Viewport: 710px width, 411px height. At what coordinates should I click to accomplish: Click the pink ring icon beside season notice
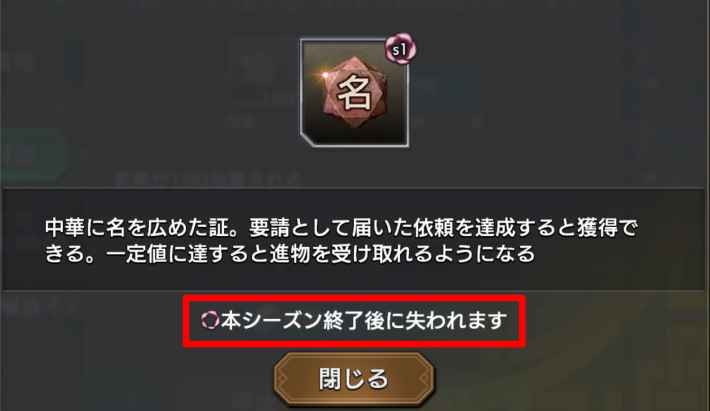tap(210, 320)
